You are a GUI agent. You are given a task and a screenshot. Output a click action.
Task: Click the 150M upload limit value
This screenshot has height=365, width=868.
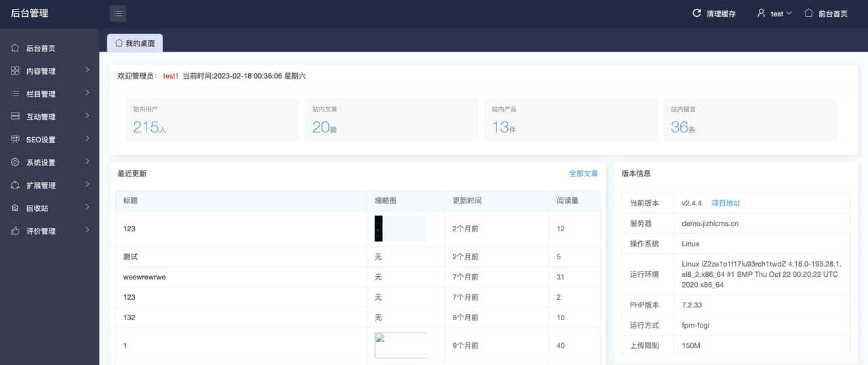click(x=691, y=346)
